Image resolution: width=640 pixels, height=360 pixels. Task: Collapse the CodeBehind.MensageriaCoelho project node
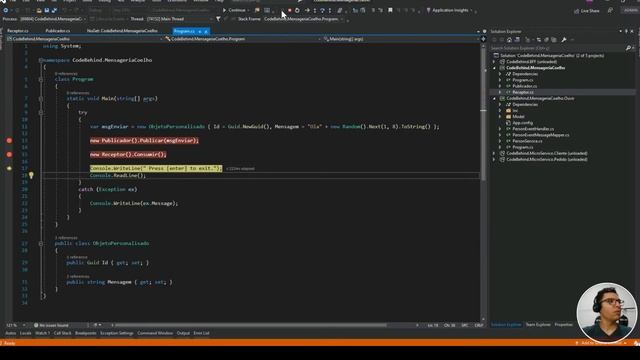pyautogui.click(x=494, y=68)
